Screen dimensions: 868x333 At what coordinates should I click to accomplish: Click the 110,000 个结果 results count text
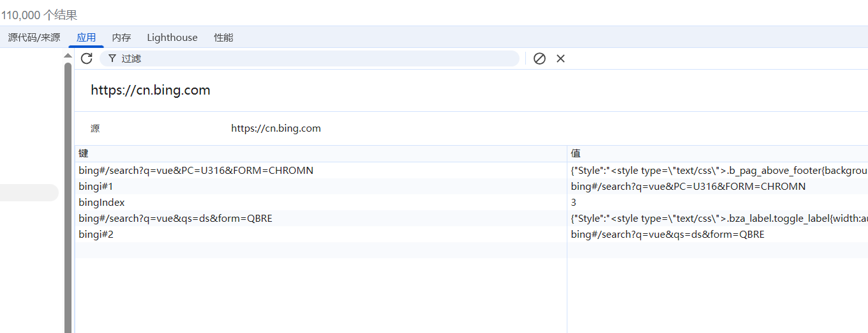(x=40, y=15)
